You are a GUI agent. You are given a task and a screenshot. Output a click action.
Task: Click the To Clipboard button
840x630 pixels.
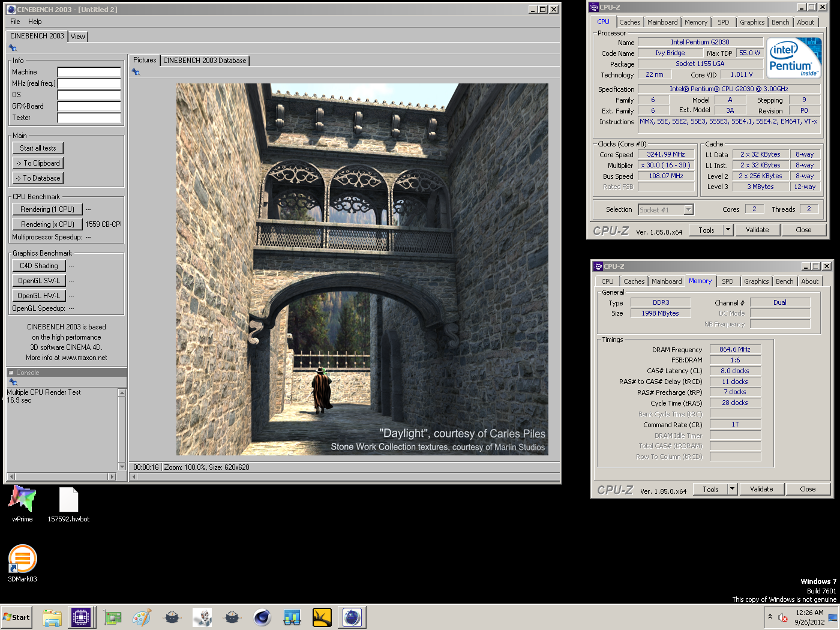(38, 163)
